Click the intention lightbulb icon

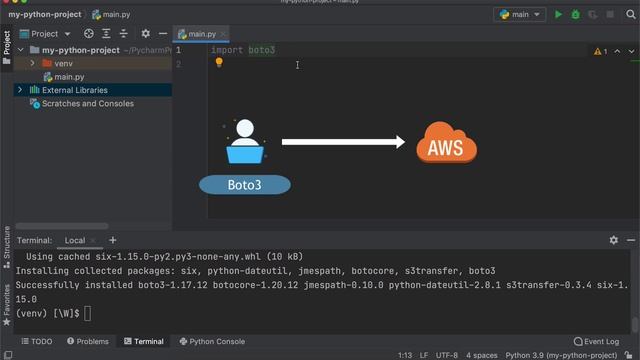coord(219,62)
